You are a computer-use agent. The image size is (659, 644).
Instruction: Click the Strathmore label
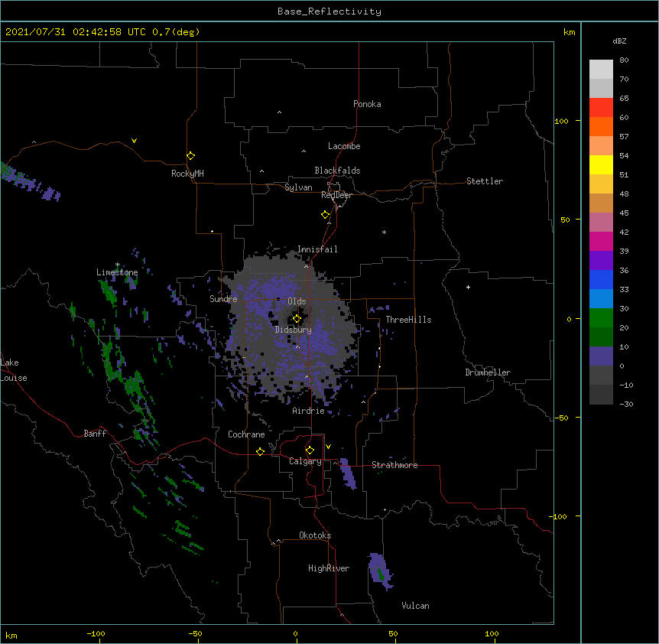click(x=394, y=465)
